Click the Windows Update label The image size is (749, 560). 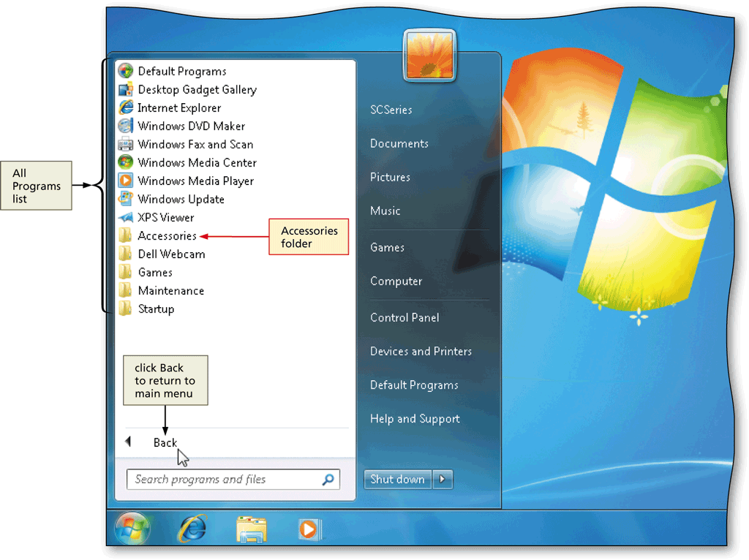click(x=181, y=200)
